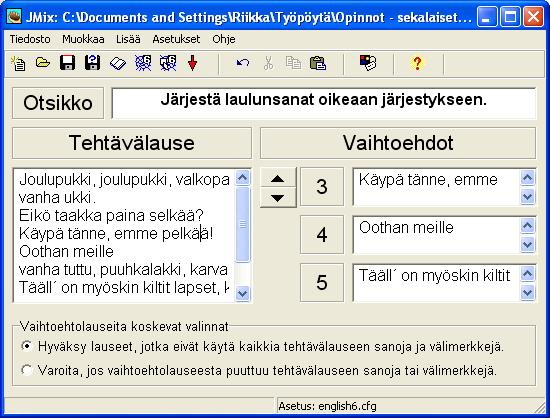550x418 pixels.
Task: Open the Muokkaa menu
Action: (x=83, y=39)
